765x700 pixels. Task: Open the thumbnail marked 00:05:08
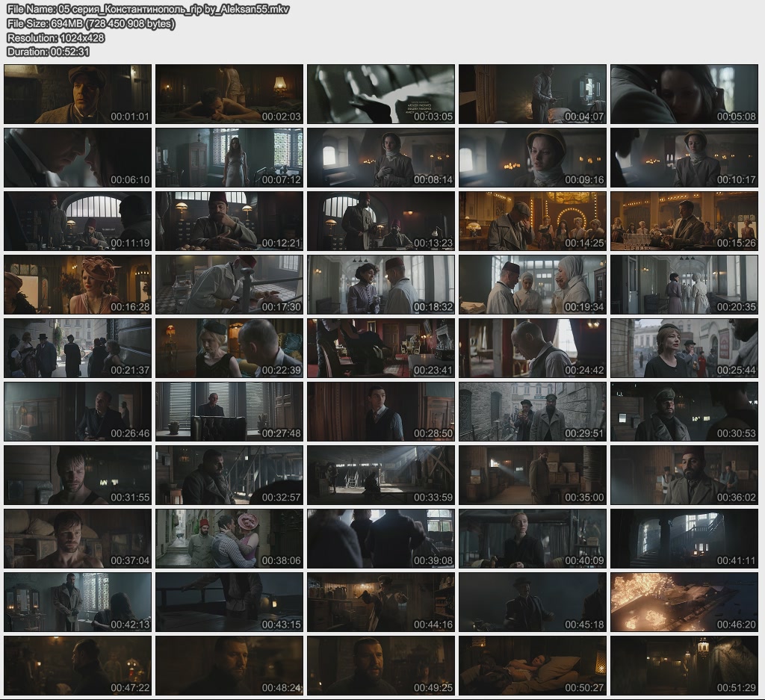click(x=684, y=94)
